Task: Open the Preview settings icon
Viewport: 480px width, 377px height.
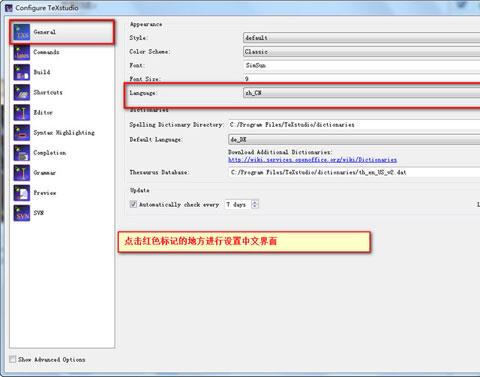Action: click(22, 193)
